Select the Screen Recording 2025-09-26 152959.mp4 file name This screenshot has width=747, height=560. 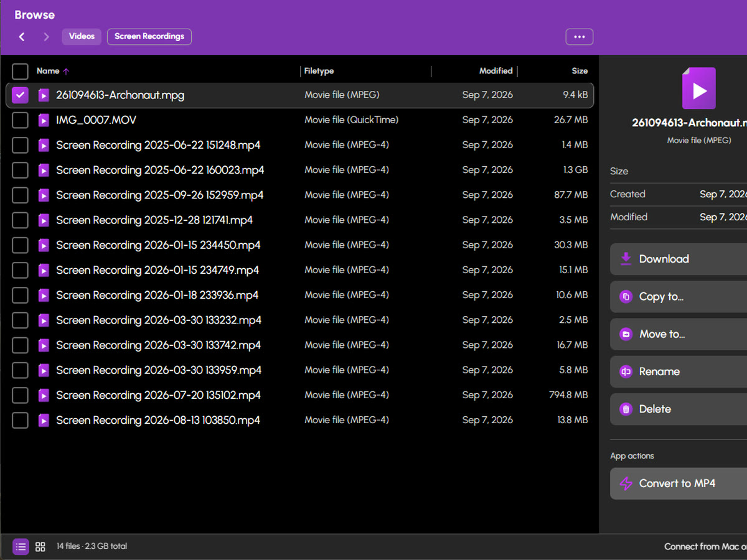160,195
